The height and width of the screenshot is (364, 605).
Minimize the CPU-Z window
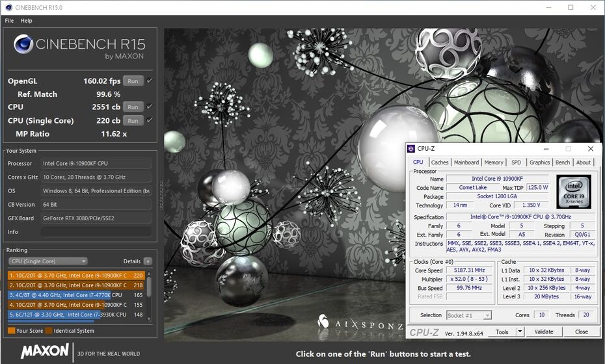(x=546, y=149)
